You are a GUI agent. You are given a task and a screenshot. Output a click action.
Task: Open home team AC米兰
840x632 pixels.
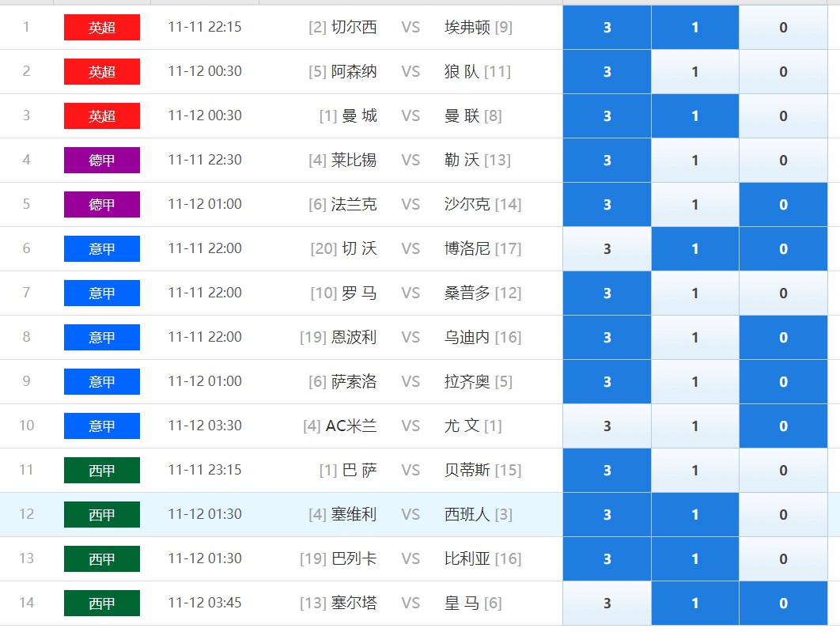[351, 426]
